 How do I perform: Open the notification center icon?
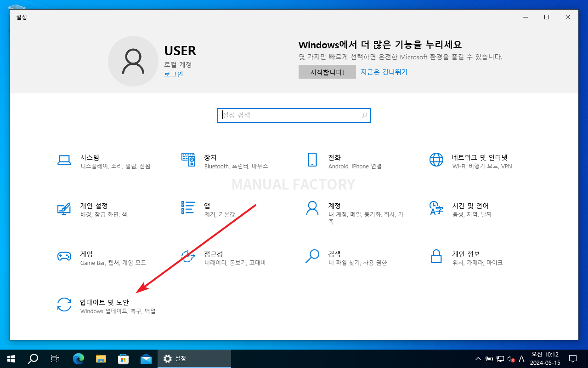point(573,359)
